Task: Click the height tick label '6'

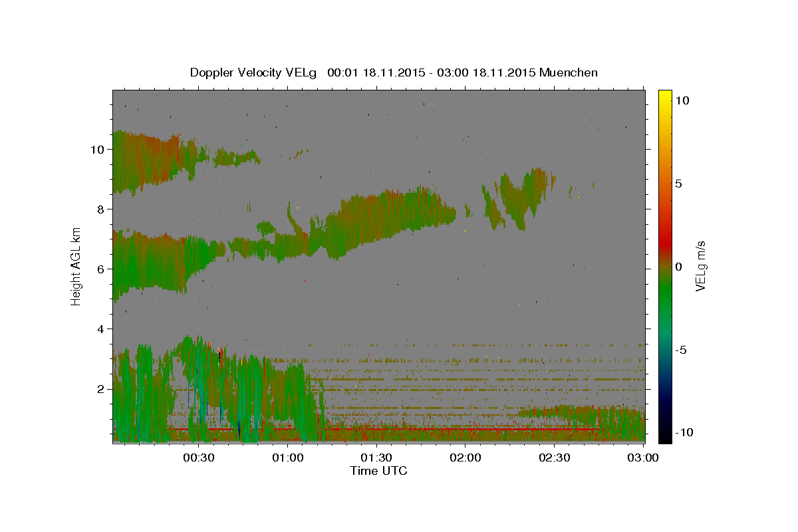Action: [101, 269]
